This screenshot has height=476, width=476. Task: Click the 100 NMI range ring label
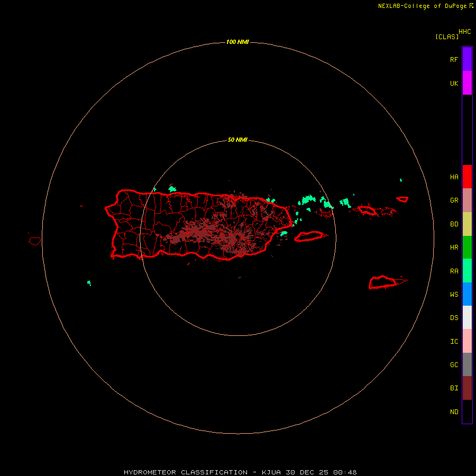click(237, 42)
